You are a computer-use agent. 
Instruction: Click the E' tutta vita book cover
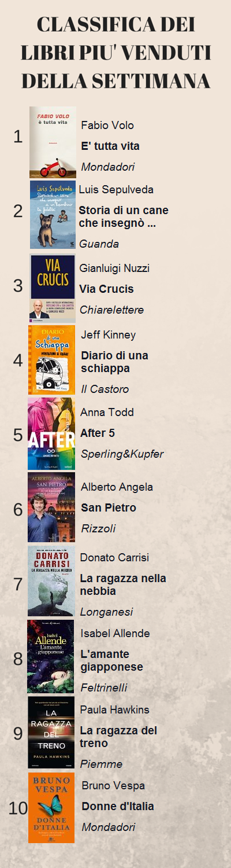coord(53,142)
